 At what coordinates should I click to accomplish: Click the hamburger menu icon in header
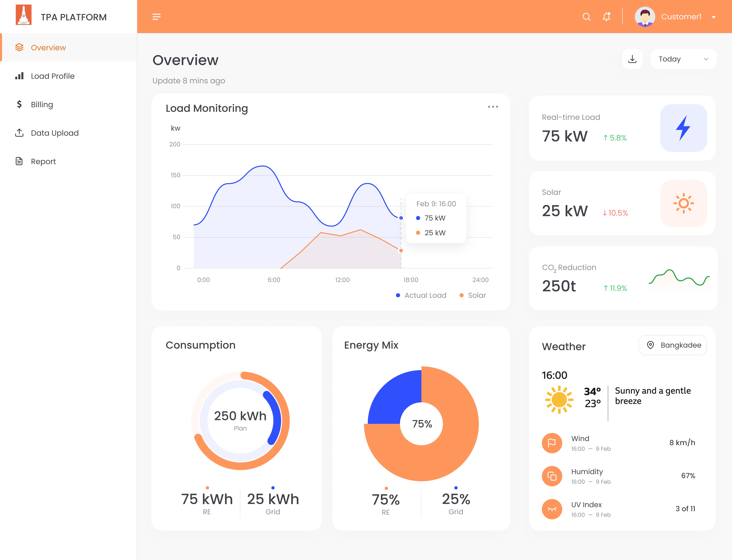click(156, 17)
